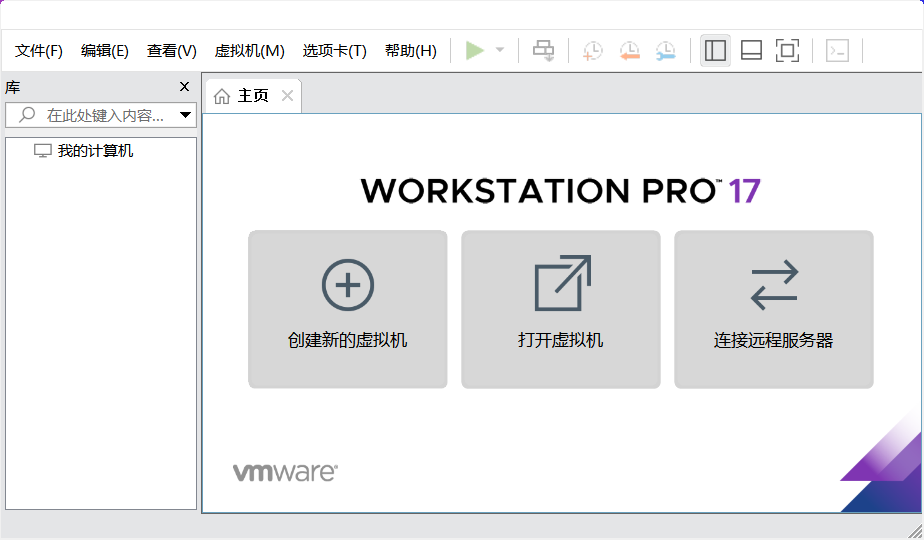The width and height of the screenshot is (924, 540).
Task: Toggle the library sidebar view icon
Action: coord(715,51)
